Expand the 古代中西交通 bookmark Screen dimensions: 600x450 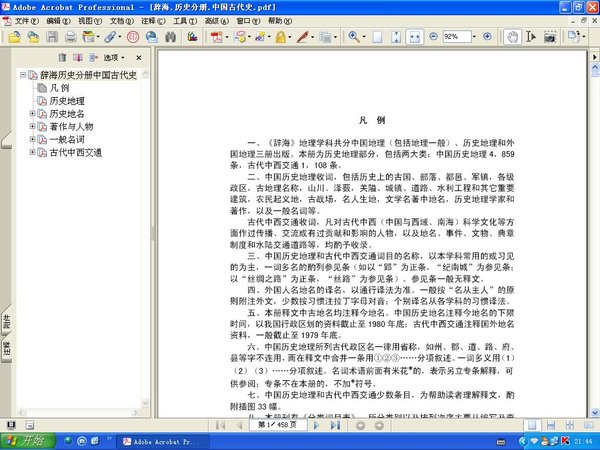(33, 153)
